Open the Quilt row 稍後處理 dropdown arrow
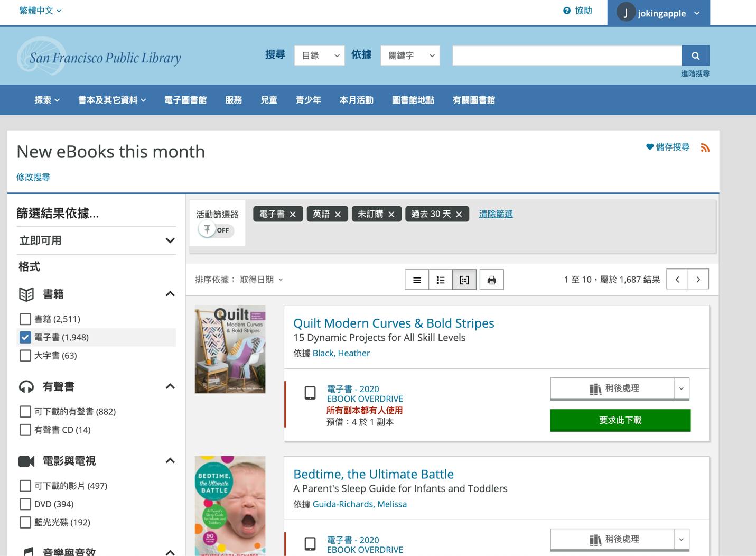 (682, 388)
